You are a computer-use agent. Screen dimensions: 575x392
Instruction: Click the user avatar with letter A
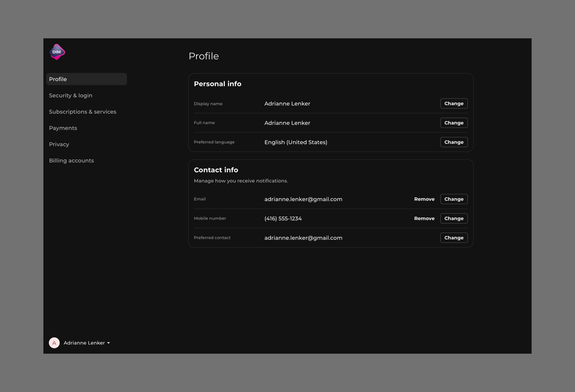tap(54, 343)
